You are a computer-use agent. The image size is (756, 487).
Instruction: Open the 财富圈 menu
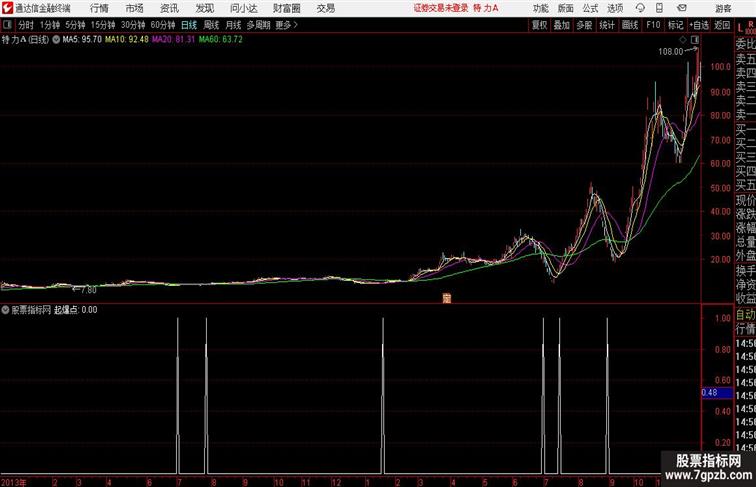[286, 8]
